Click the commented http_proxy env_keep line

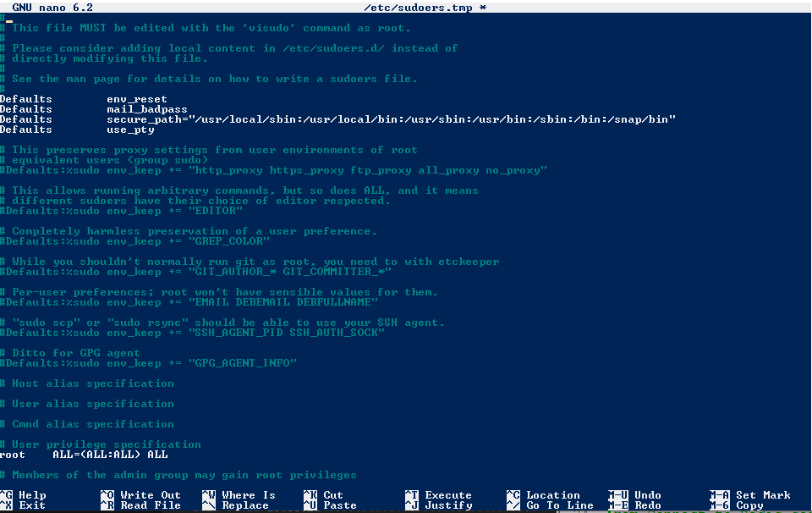273,170
